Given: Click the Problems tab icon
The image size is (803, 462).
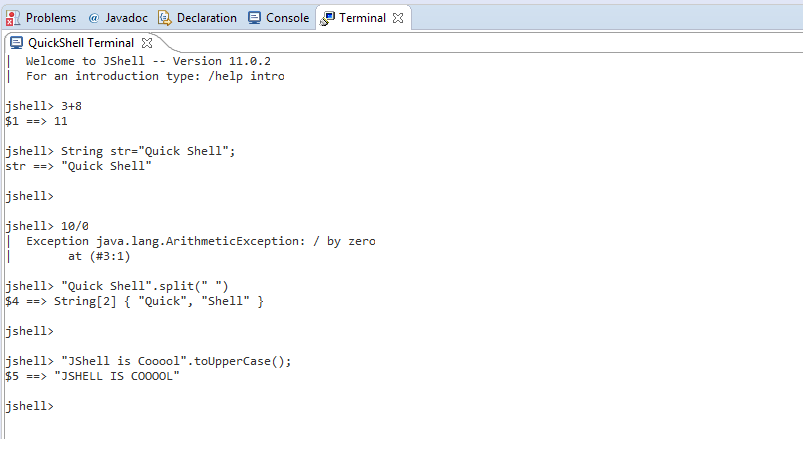Looking at the screenshot, I should click(13, 18).
